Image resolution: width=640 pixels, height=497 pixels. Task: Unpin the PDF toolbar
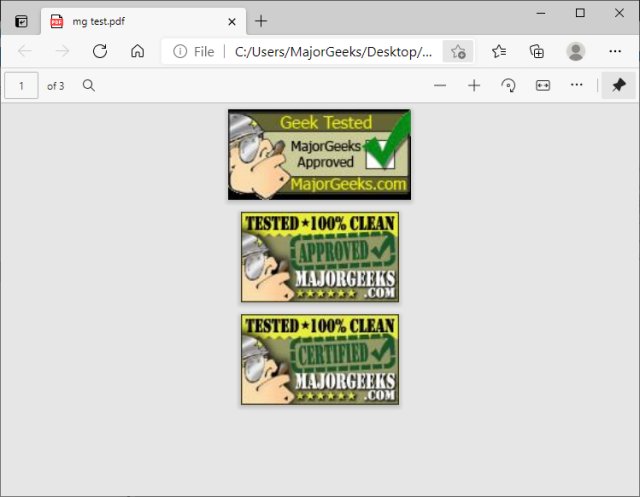point(619,85)
